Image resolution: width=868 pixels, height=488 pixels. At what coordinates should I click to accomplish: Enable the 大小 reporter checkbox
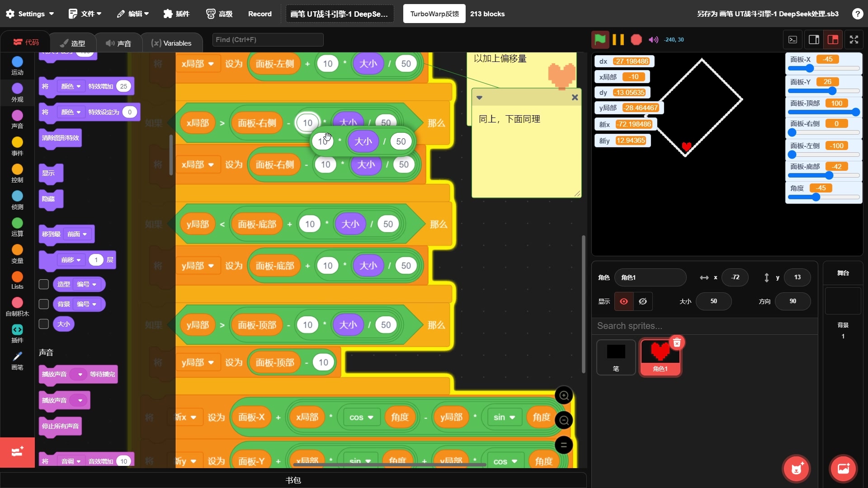click(44, 324)
